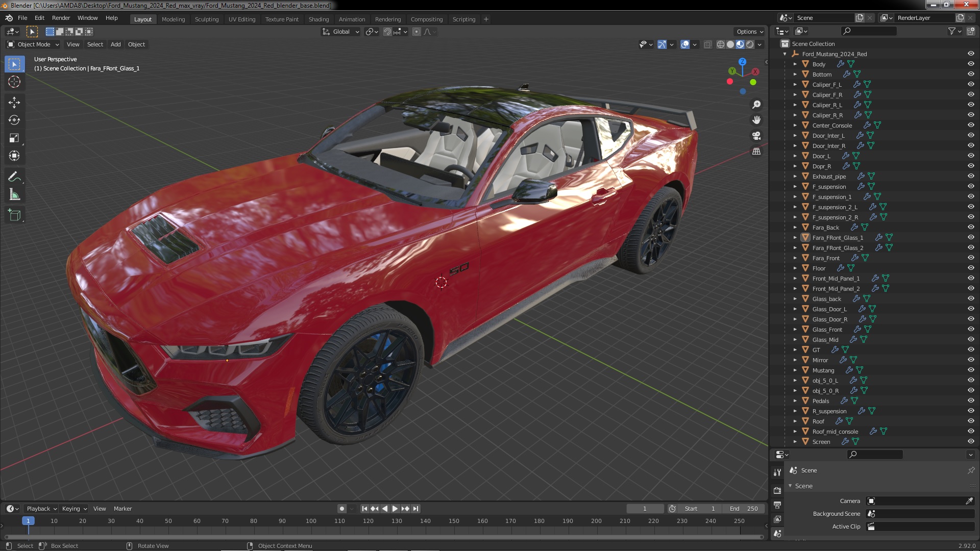
Task: Open the File menu
Action: (x=22, y=18)
